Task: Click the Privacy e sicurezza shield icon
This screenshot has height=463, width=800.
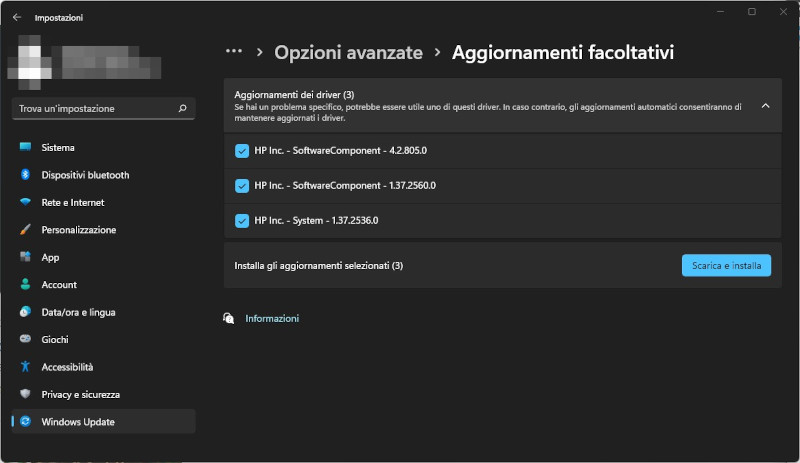Action: coord(26,394)
